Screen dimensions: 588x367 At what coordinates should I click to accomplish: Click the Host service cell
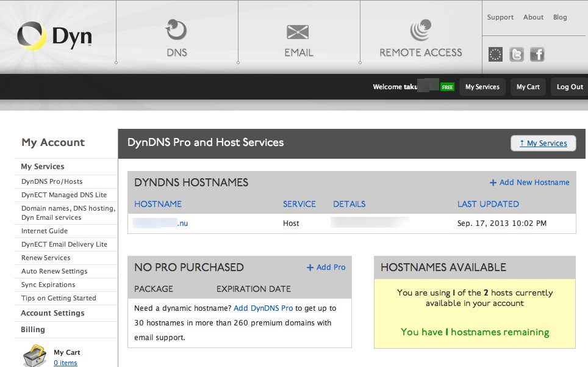(291, 223)
